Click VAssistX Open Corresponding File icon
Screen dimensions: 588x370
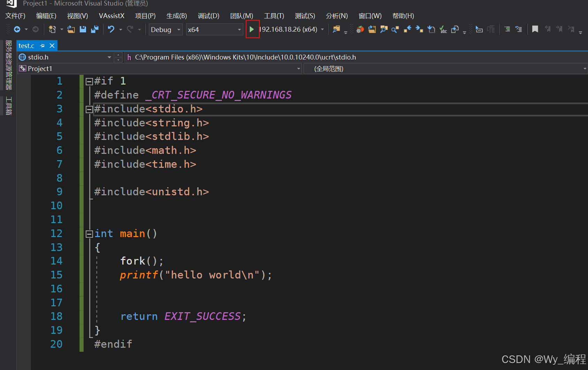(455, 30)
